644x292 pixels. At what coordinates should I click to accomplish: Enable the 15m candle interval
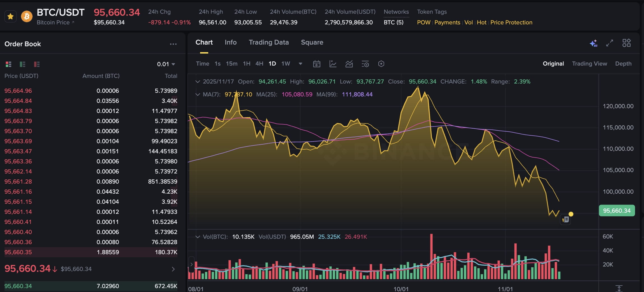click(x=231, y=64)
